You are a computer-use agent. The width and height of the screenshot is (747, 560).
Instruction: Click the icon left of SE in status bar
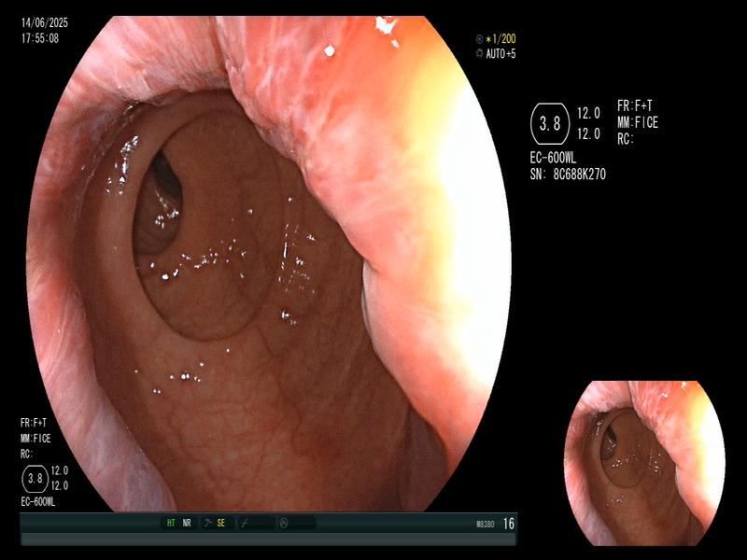pos(207,523)
